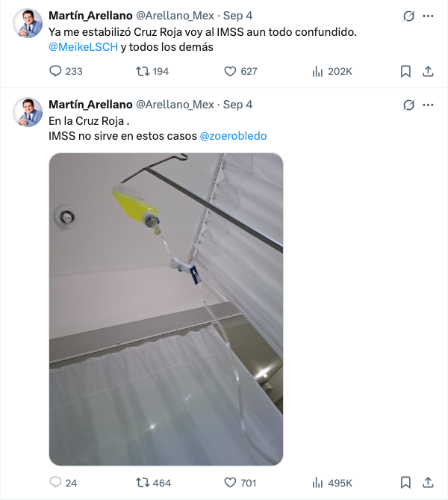
Task: Open the Grok icon on second tweet
Action: tap(408, 105)
